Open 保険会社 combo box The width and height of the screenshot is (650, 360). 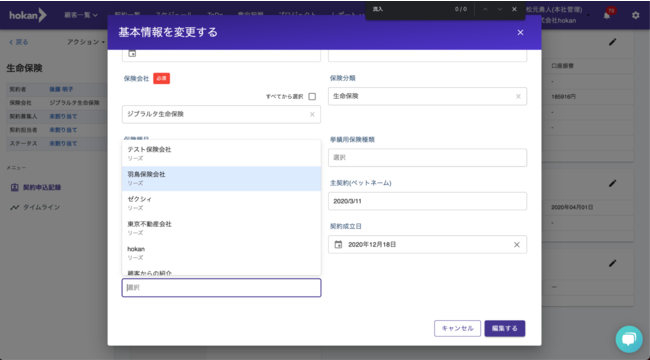[221, 114]
